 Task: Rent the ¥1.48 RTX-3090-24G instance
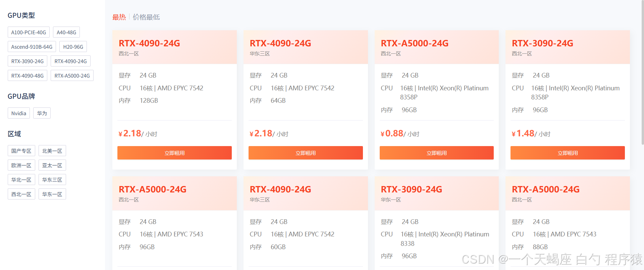(568, 153)
